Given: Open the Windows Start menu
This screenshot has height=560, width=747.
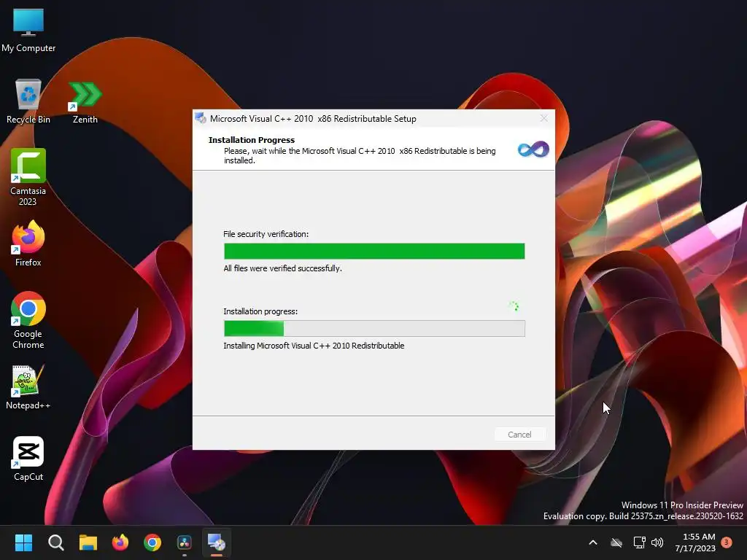Looking at the screenshot, I should point(23,542).
